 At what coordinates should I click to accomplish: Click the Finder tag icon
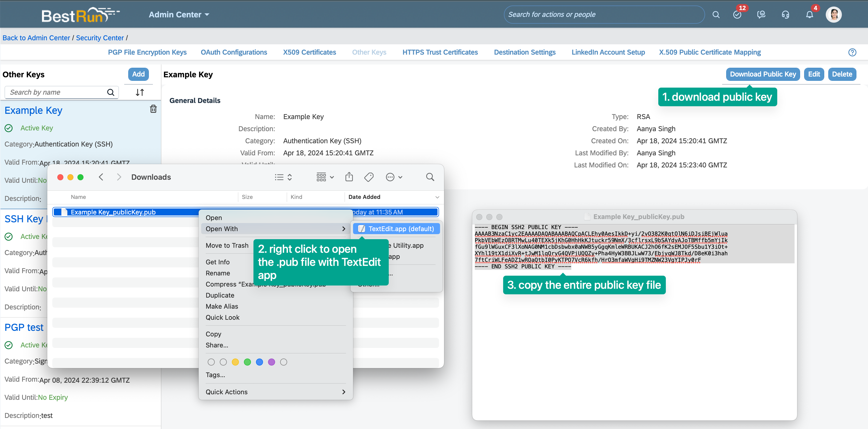pos(369,177)
